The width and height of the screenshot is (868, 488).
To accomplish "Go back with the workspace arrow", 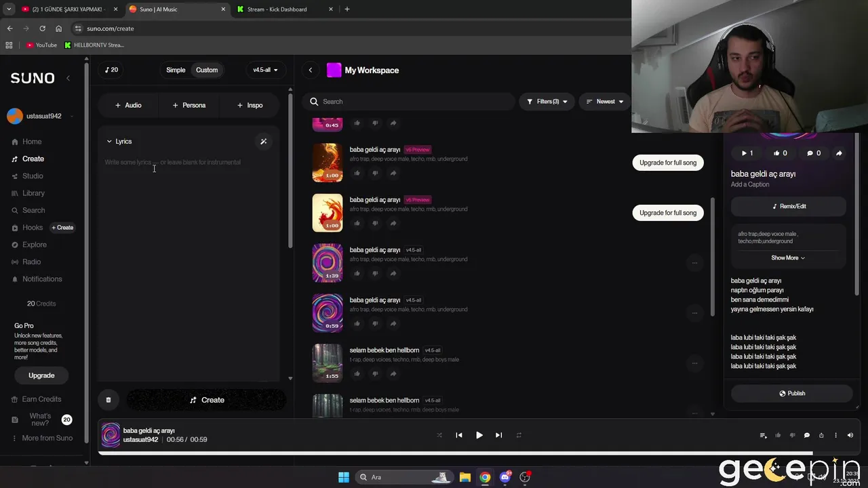I will (311, 70).
